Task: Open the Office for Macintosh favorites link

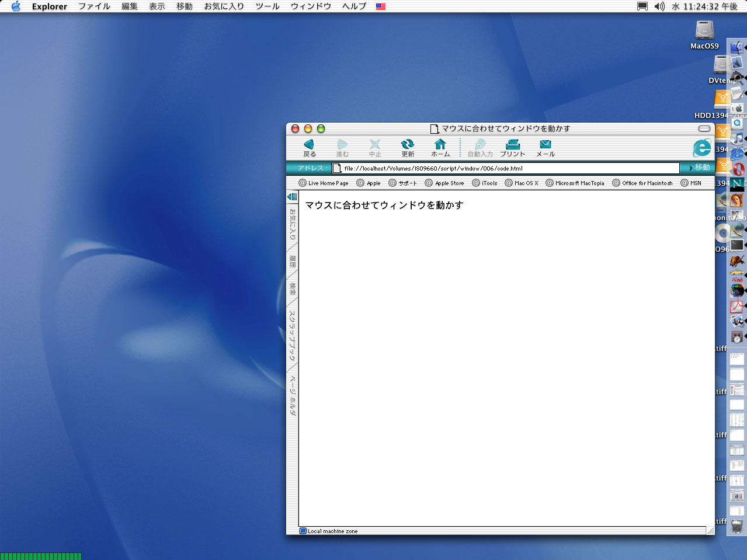Action: [642, 183]
